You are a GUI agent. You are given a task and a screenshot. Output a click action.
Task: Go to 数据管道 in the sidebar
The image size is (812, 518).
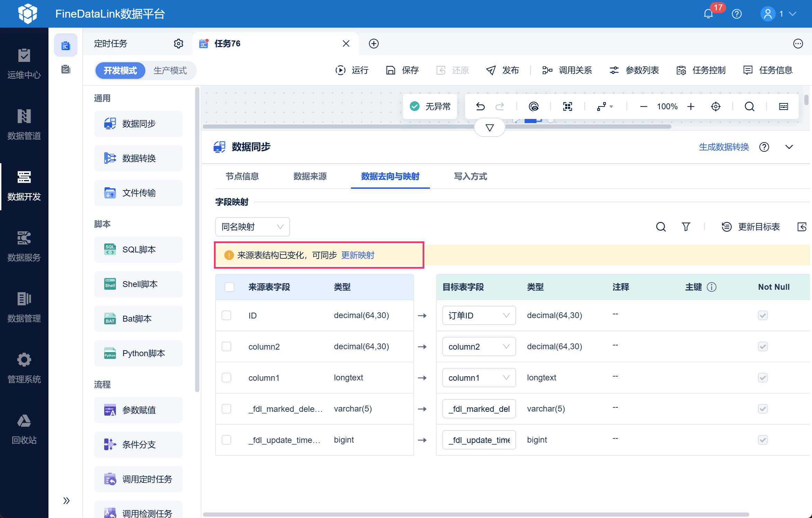click(24, 124)
